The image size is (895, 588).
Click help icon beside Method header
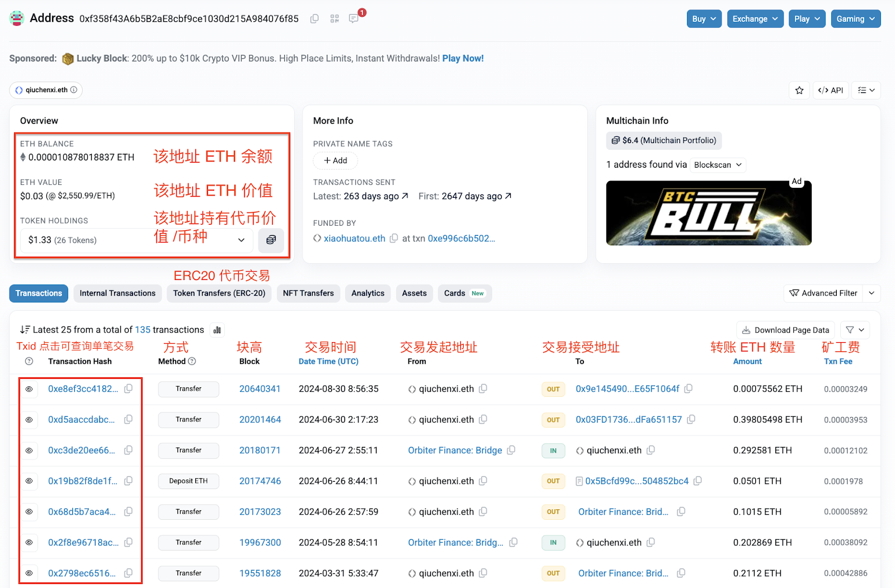(192, 361)
